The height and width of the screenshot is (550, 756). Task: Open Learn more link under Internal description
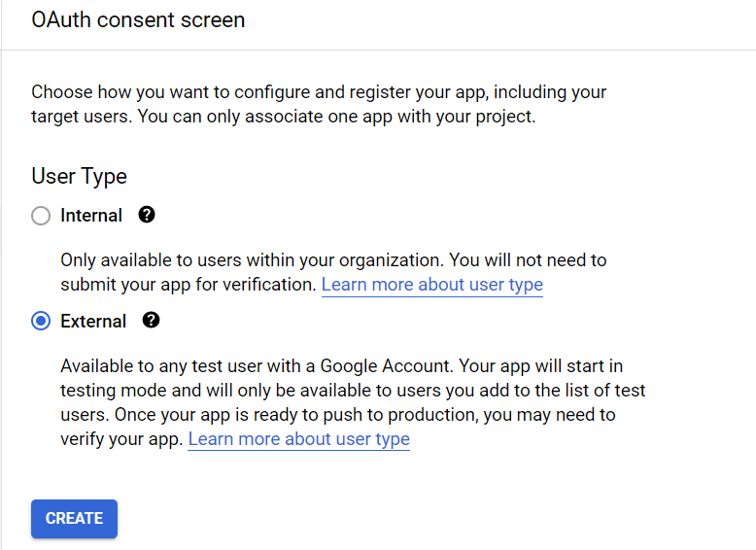[432, 285]
